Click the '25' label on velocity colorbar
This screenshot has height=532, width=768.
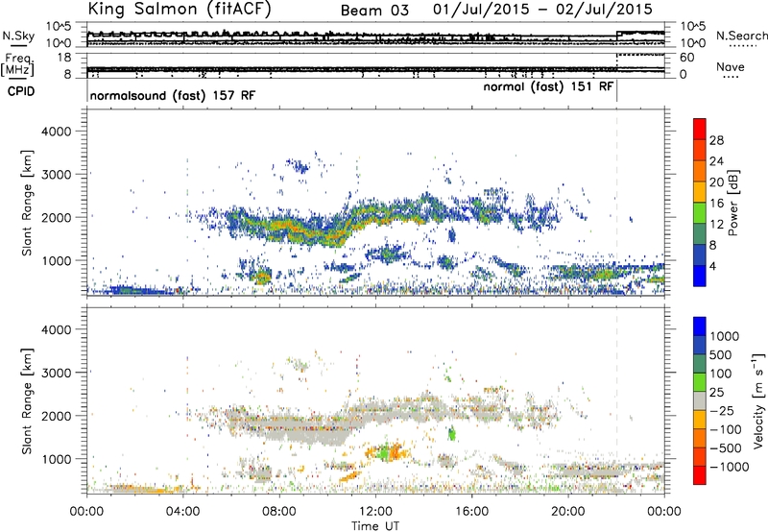point(717,393)
